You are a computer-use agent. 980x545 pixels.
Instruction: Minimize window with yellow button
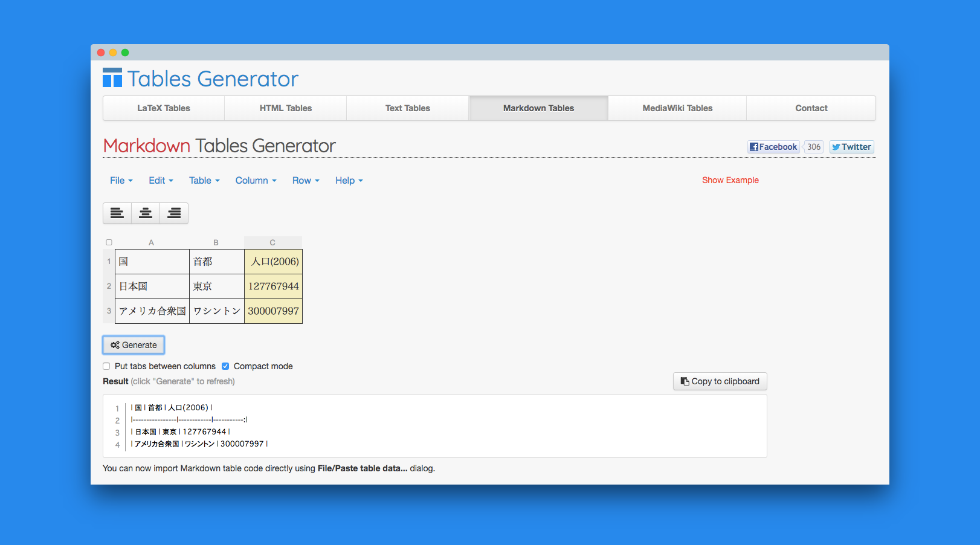(113, 53)
